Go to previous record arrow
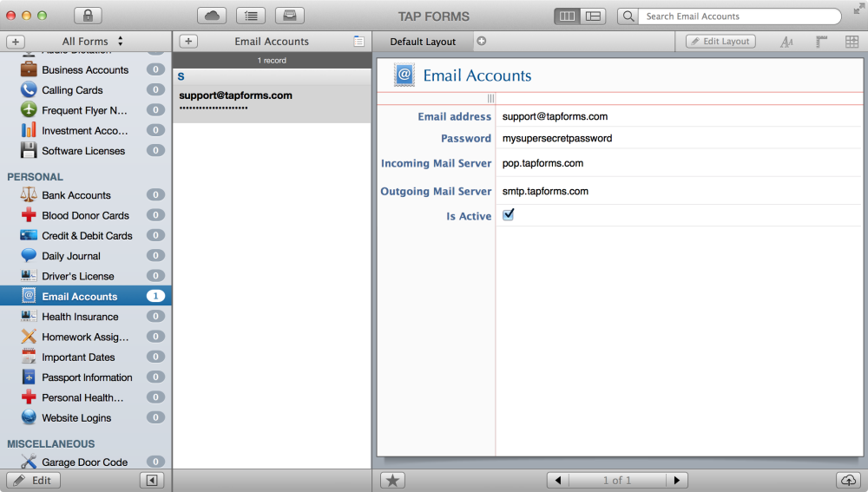This screenshot has height=492, width=868. pyautogui.click(x=558, y=481)
